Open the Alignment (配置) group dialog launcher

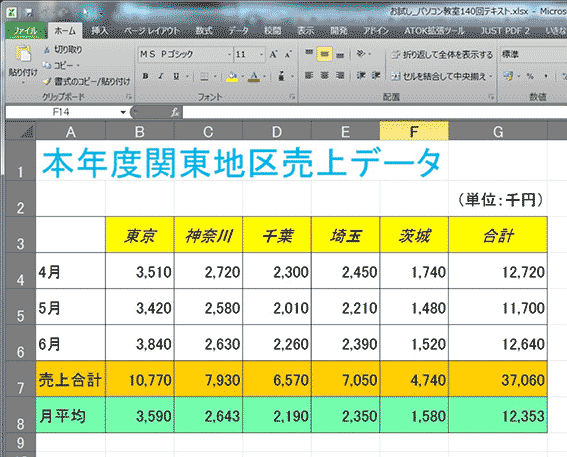491,97
